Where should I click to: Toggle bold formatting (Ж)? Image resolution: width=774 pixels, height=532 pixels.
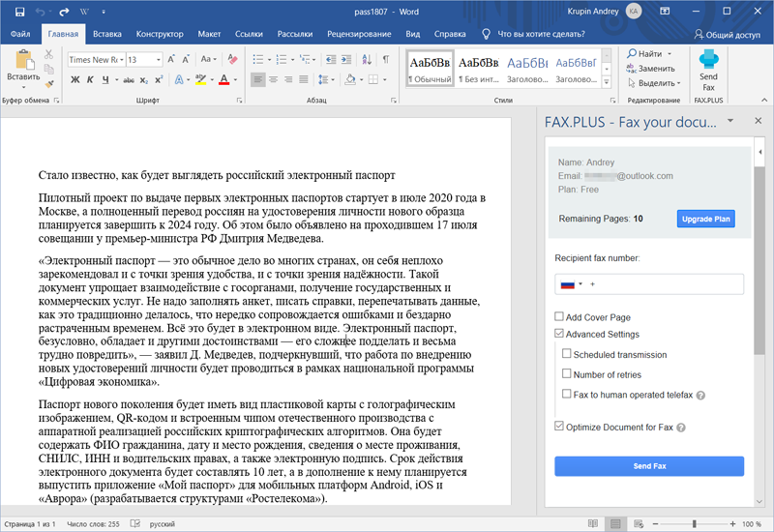coord(75,79)
